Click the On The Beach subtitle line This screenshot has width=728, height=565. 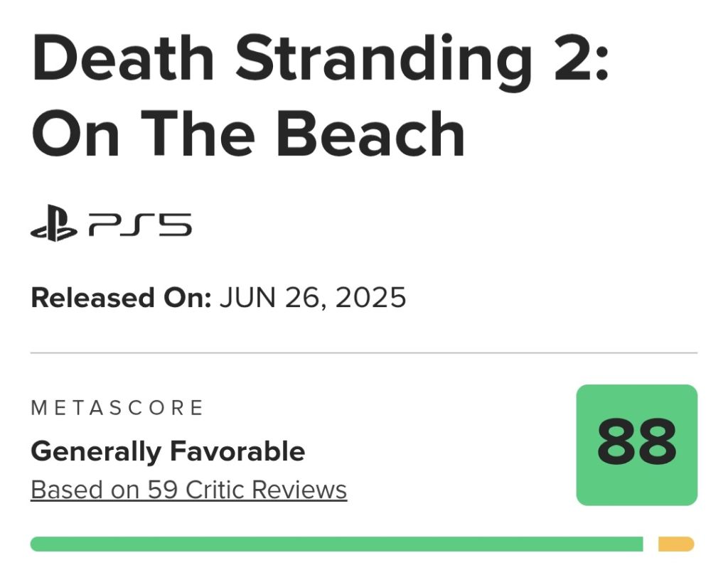[248, 134]
